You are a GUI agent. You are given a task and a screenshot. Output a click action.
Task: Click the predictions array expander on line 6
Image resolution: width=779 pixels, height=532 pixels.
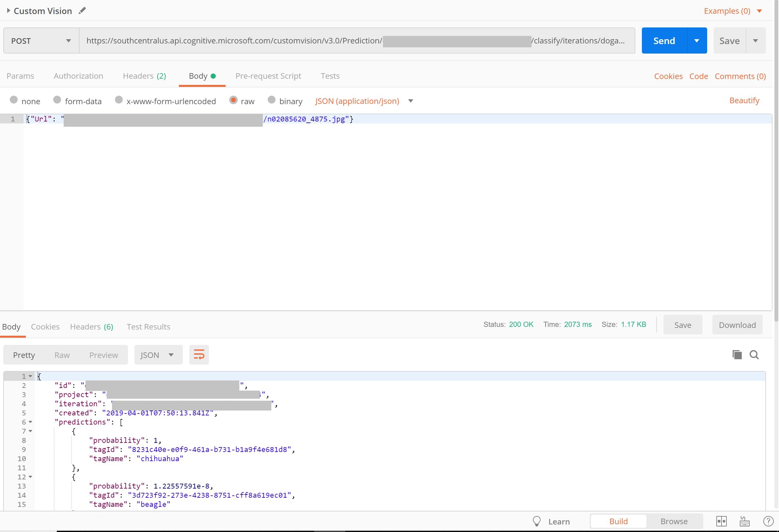31,422
